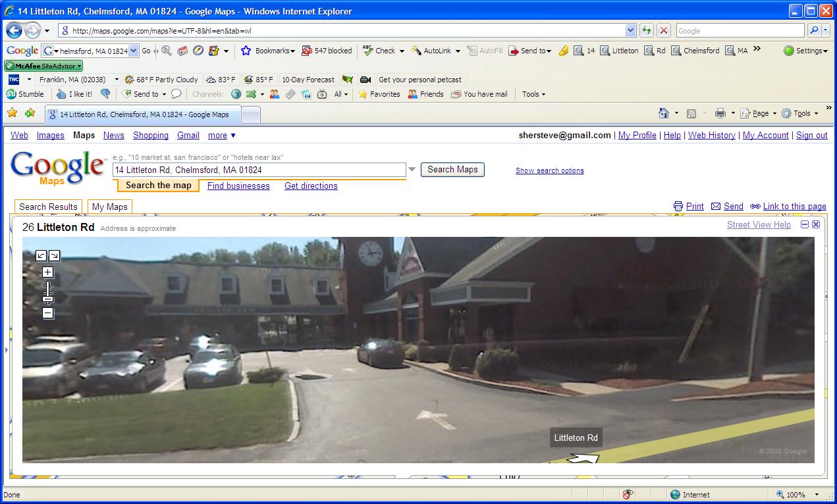Viewport: 837px width, 504px height.
Task: Click the StumbleUpon thumbs down icon
Action: 105,94
